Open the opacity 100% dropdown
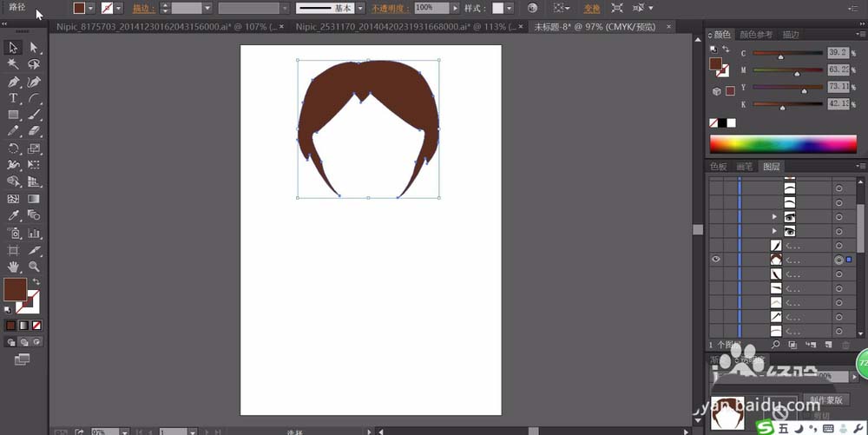 (x=456, y=8)
